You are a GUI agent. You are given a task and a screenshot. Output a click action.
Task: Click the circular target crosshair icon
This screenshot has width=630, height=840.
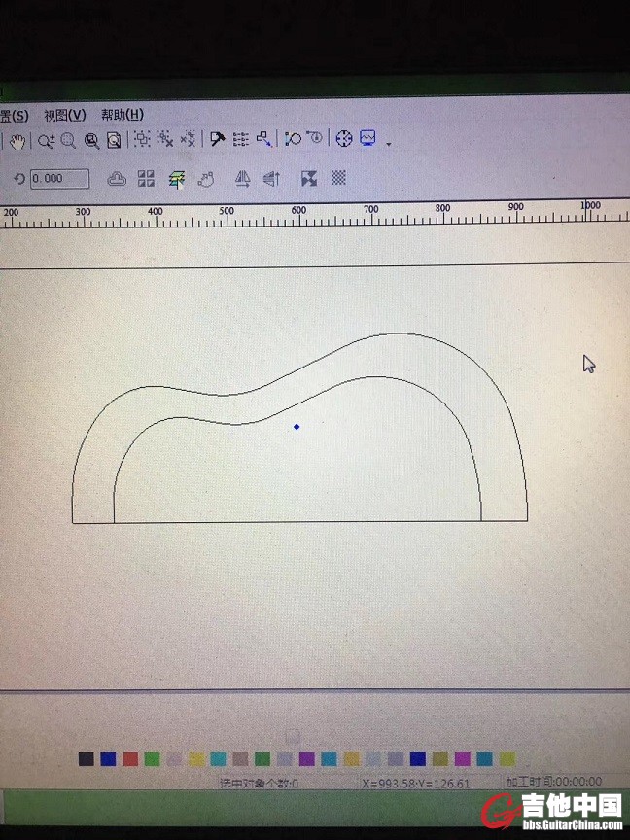point(343,139)
